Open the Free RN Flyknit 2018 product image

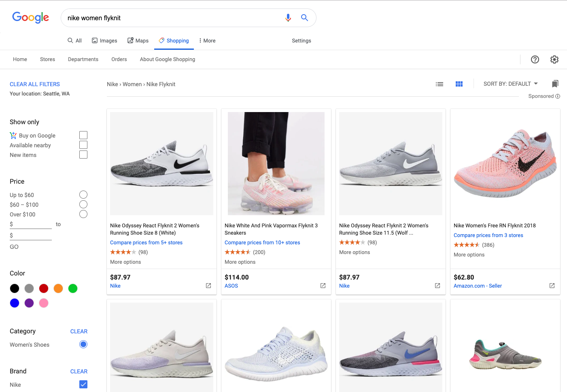click(505, 163)
